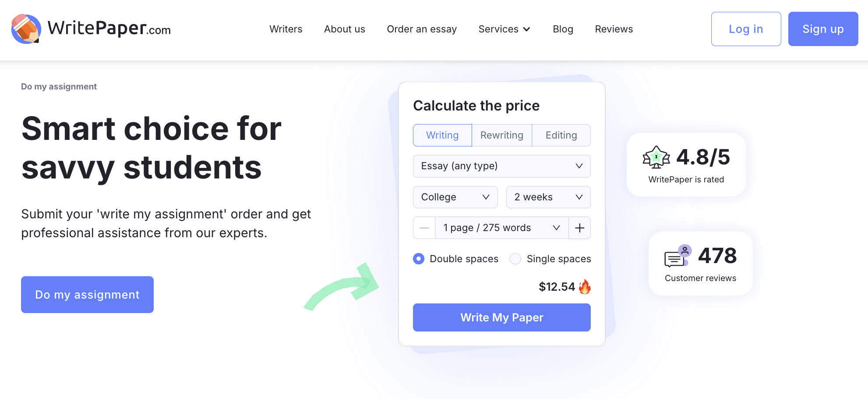This screenshot has height=399, width=868.
Task: Click the star rating badge icon
Action: coord(656,157)
